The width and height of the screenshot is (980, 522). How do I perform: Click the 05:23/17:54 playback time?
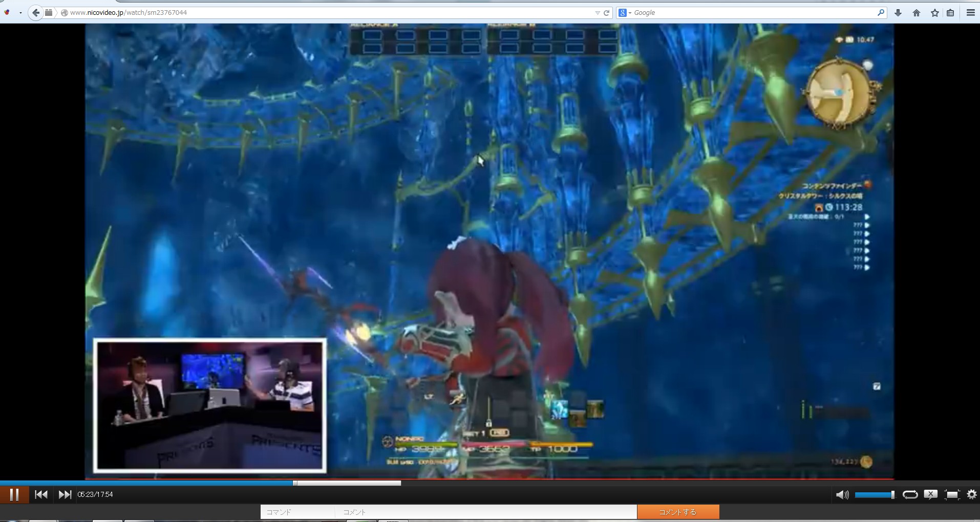pos(95,494)
